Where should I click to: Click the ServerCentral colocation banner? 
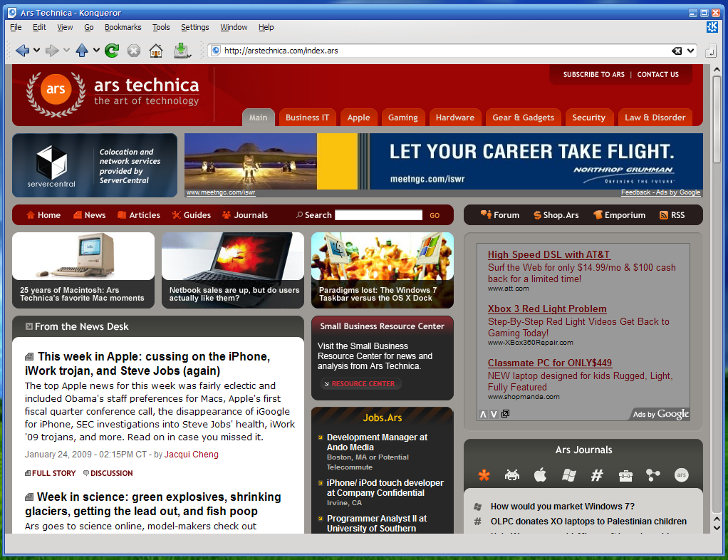95,165
